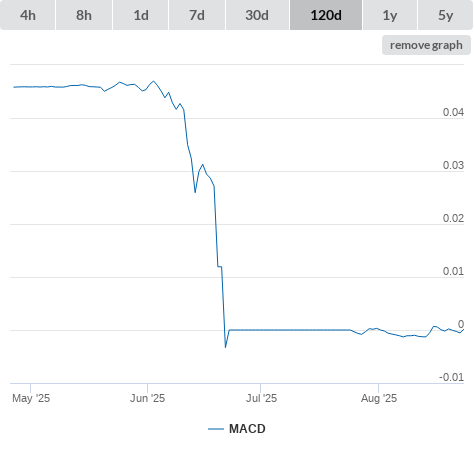Click the May '25 axis label
The image size is (474, 455).
tap(31, 398)
